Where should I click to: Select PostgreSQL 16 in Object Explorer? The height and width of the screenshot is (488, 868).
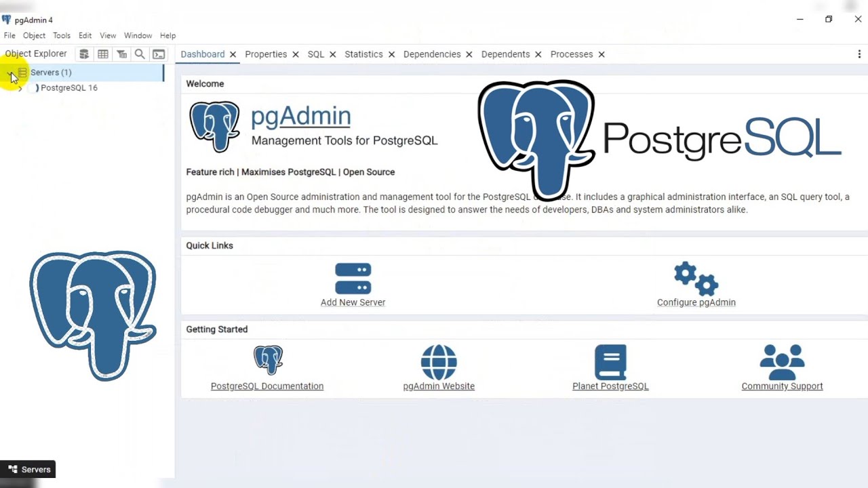coord(69,88)
